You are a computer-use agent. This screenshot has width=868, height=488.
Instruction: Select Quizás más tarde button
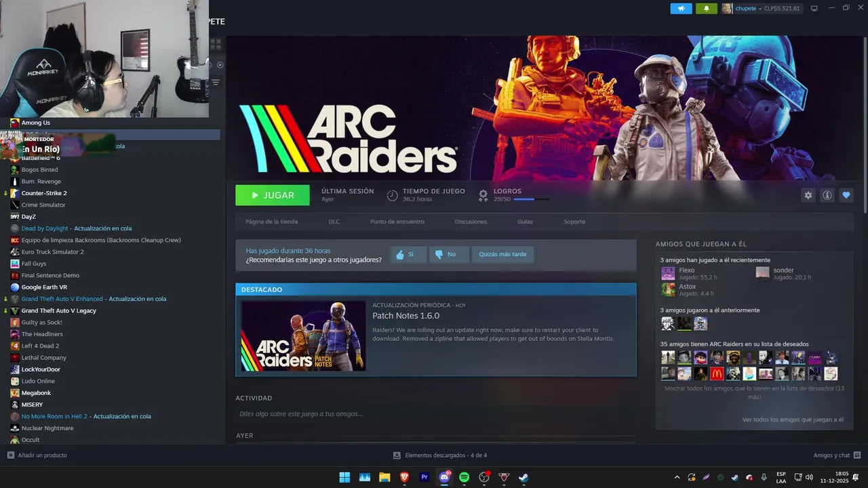(x=502, y=255)
